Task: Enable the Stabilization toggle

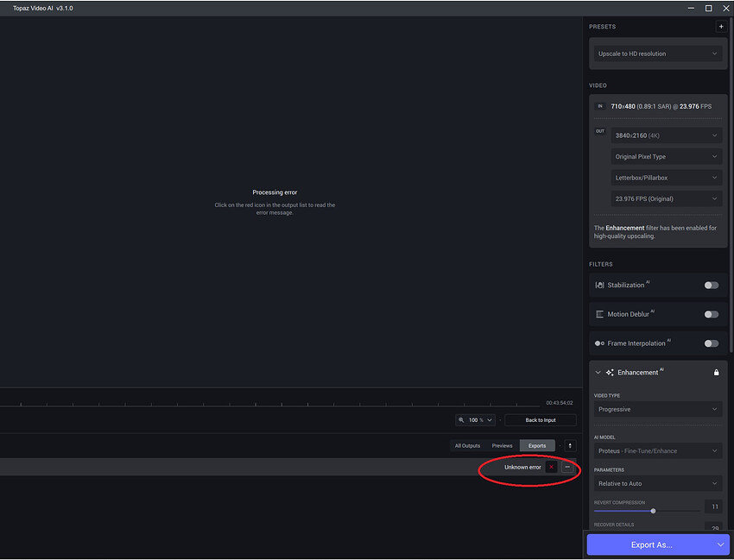Action: click(x=711, y=285)
